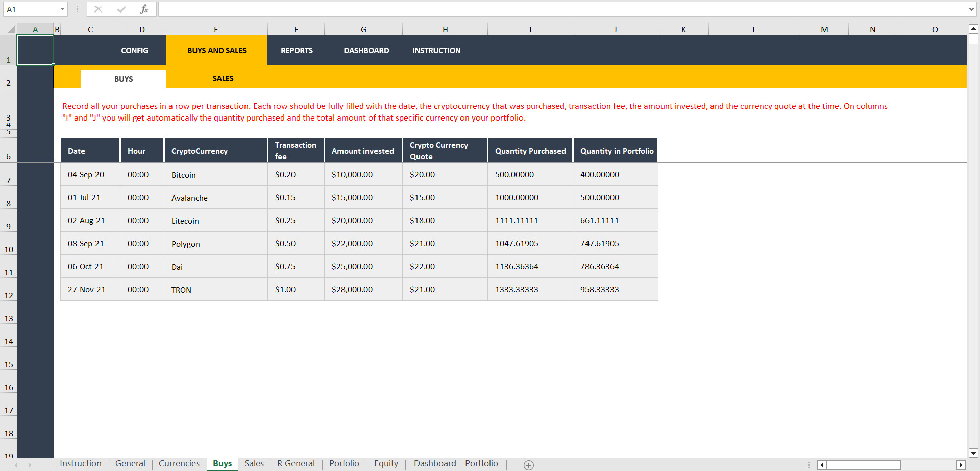Select the $28,000.00 amount cell
The height and width of the screenshot is (471, 980).
pyautogui.click(x=363, y=290)
